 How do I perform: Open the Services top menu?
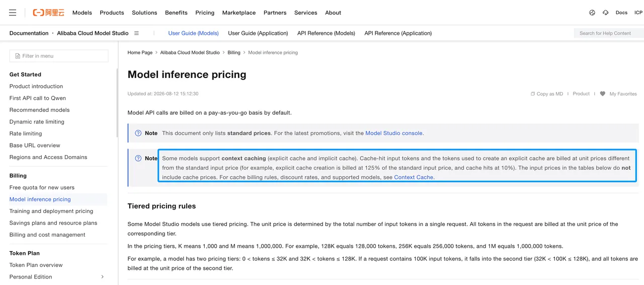306,13
